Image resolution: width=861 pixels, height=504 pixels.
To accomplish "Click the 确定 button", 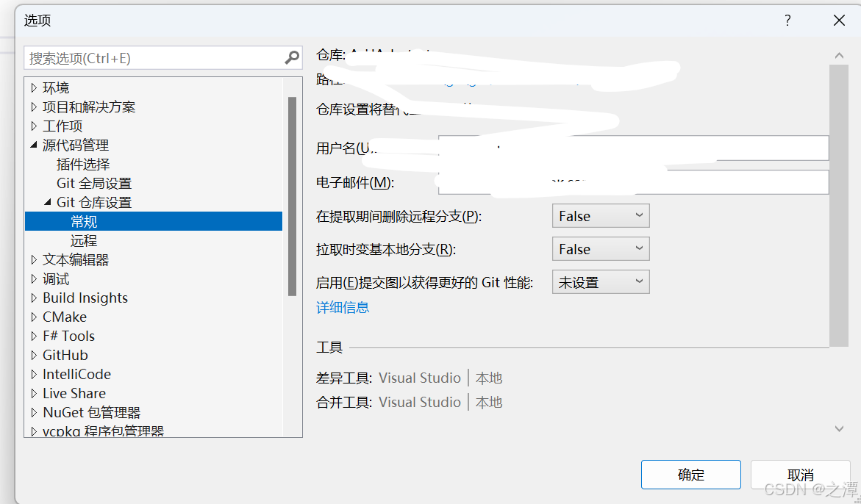I will click(690, 475).
